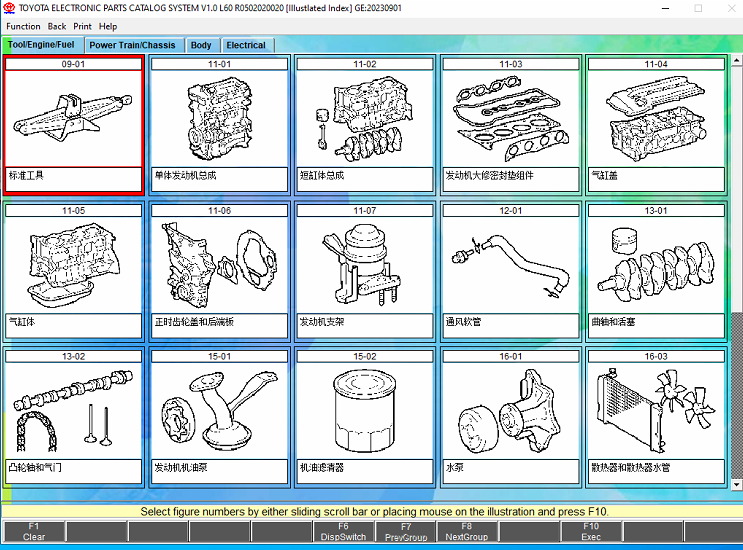This screenshot has height=550, width=743.
Task: Switch to the Power Train/Chassis tab
Action: tap(132, 45)
